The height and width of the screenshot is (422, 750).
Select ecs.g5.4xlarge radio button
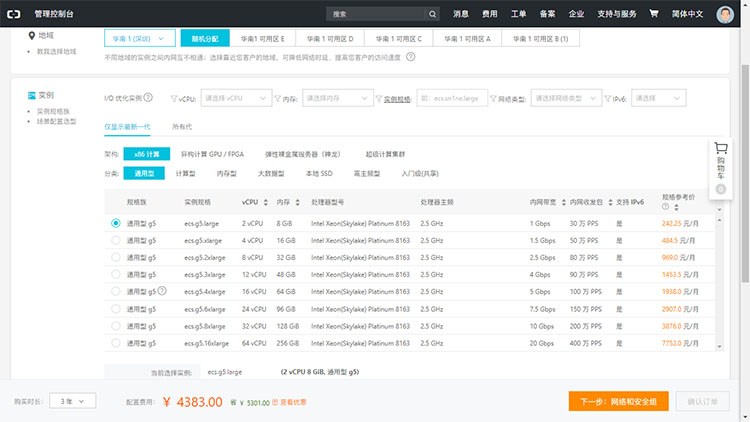[115, 291]
